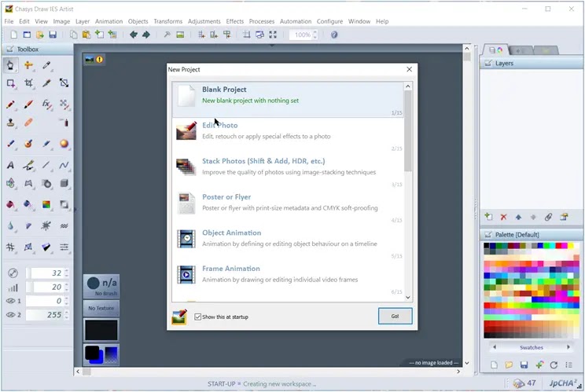This screenshot has height=392, width=585.
Task: Click next swatches right arrow
Action: [x=568, y=347]
